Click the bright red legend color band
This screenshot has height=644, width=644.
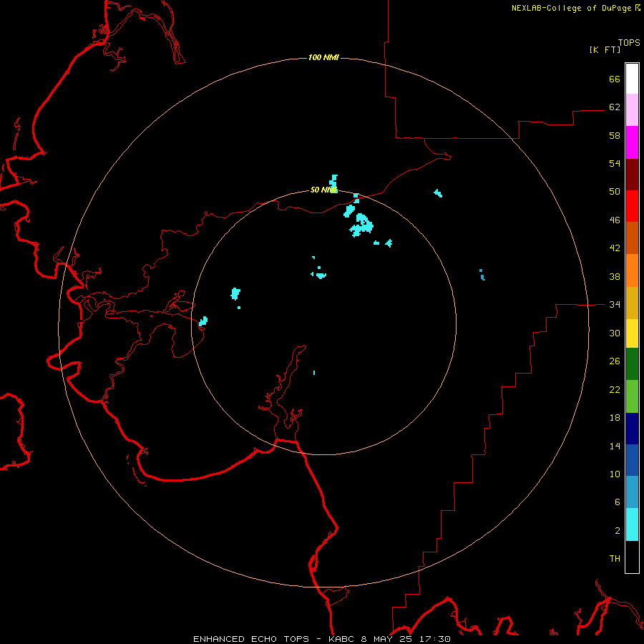point(632,206)
